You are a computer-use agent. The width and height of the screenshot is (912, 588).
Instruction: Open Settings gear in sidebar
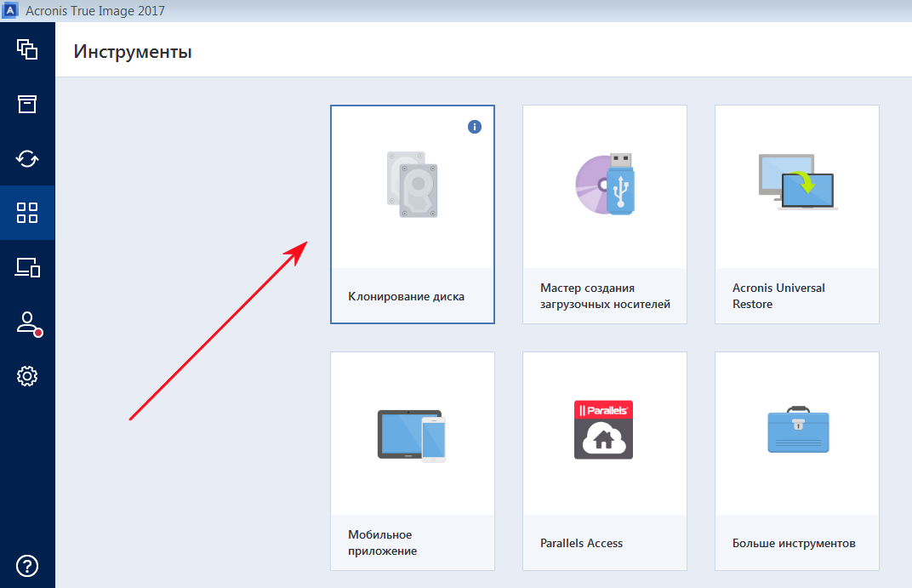(x=26, y=376)
